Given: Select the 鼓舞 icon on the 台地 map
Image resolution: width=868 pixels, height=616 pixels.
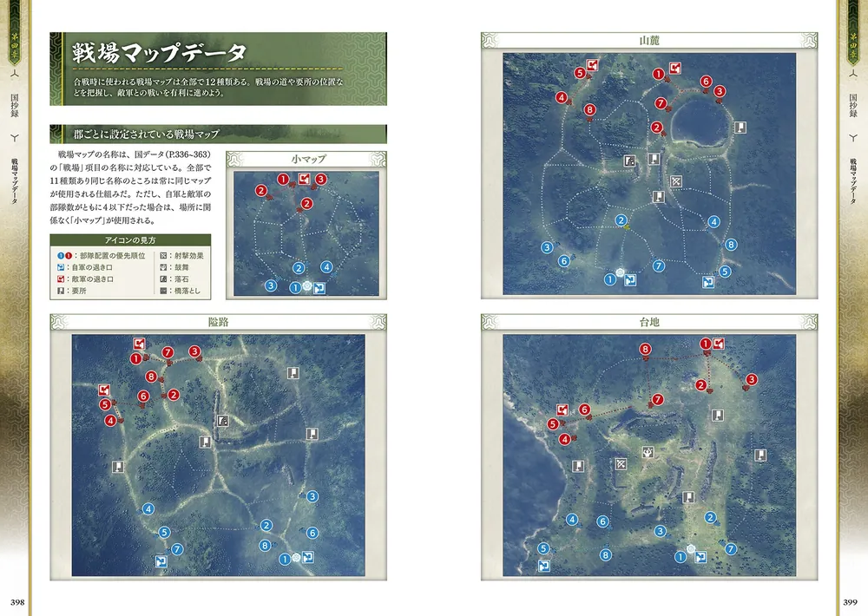Looking at the screenshot, I should [648, 452].
